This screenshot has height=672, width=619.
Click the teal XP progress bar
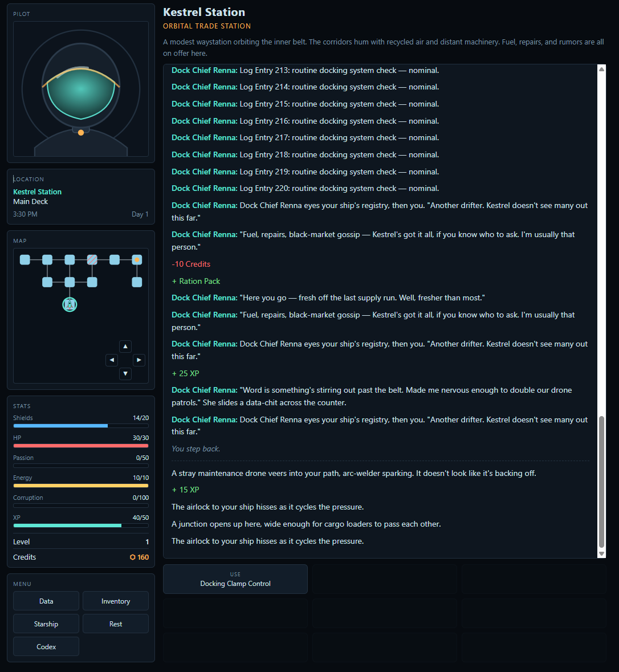click(x=81, y=526)
